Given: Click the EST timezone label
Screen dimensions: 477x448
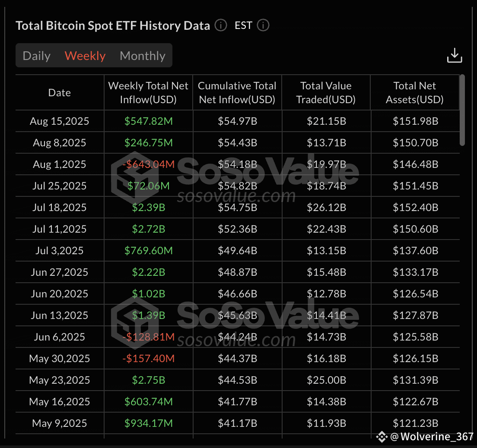Looking at the screenshot, I should click(x=243, y=25).
